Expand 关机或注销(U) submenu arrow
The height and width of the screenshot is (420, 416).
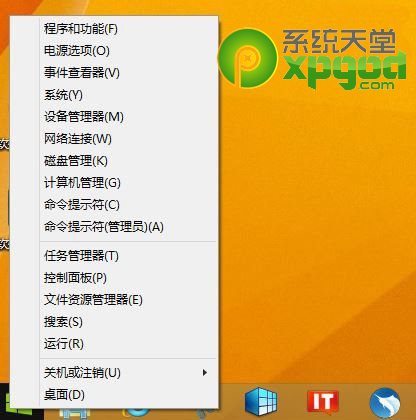click(x=205, y=372)
